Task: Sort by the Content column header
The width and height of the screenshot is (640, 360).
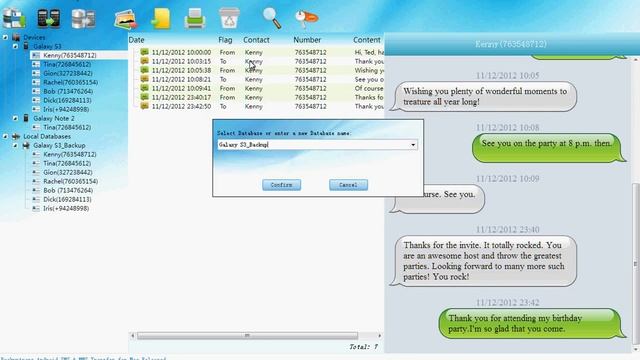Action: point(367,40)
